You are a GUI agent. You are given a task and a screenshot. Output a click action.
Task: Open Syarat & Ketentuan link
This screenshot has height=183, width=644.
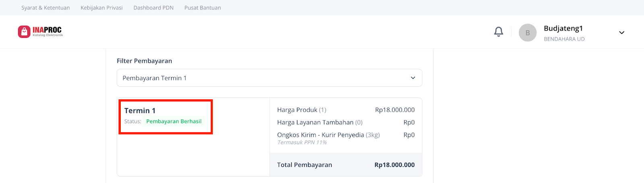45,8
